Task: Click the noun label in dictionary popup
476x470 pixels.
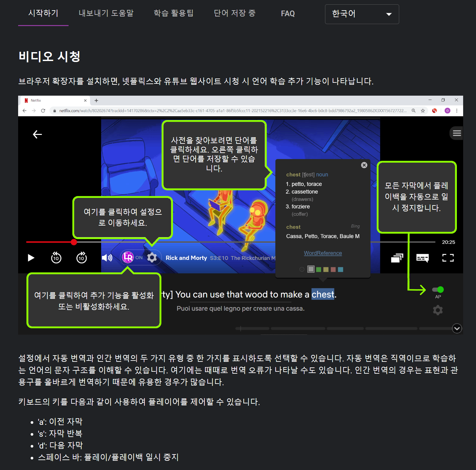Action: coord(322,174)
